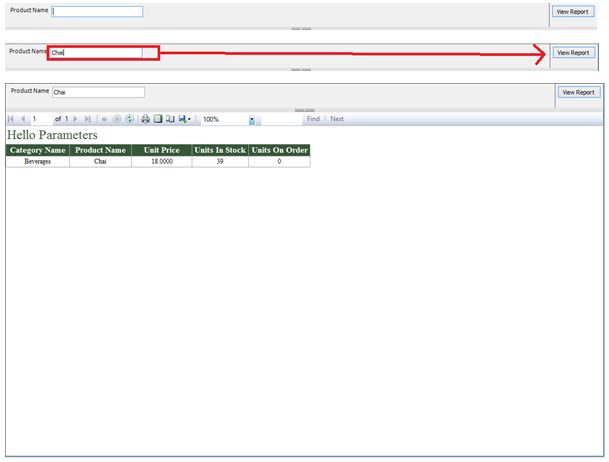Click the Unit Price column header
Viewport: 609px width, 462px height.
pyautogui.click(x=162, y=150)
